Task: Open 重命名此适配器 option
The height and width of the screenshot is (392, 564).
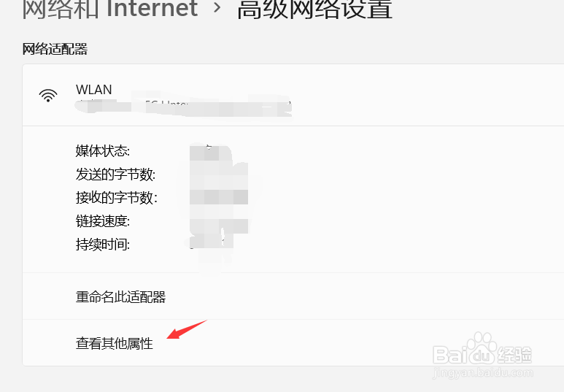Action: click(293, 296)
